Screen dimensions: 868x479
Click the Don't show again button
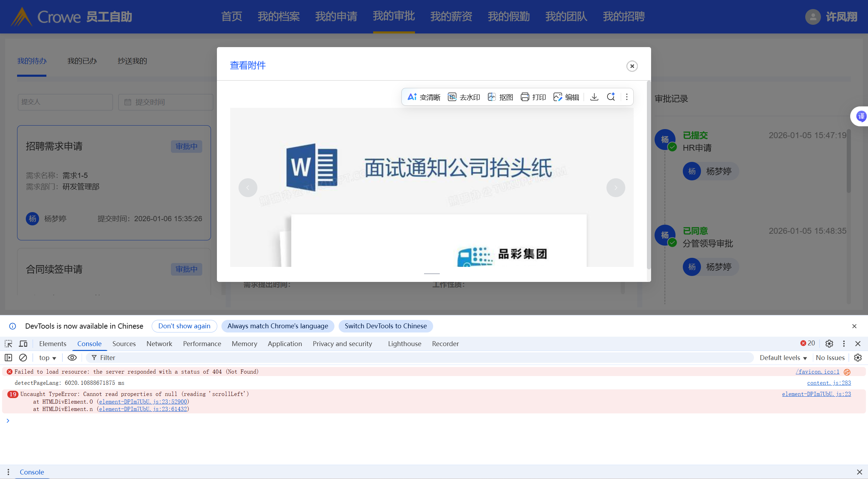[184, 326]
